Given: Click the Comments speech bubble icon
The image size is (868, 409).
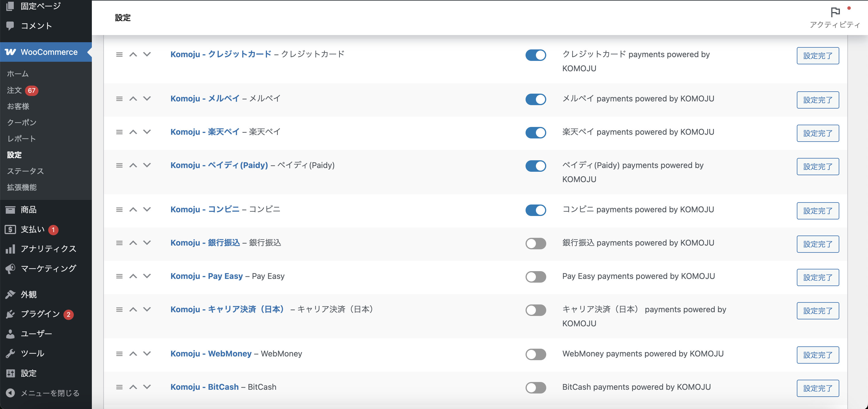Looking at the screenshot, I should tap(10, 26).
